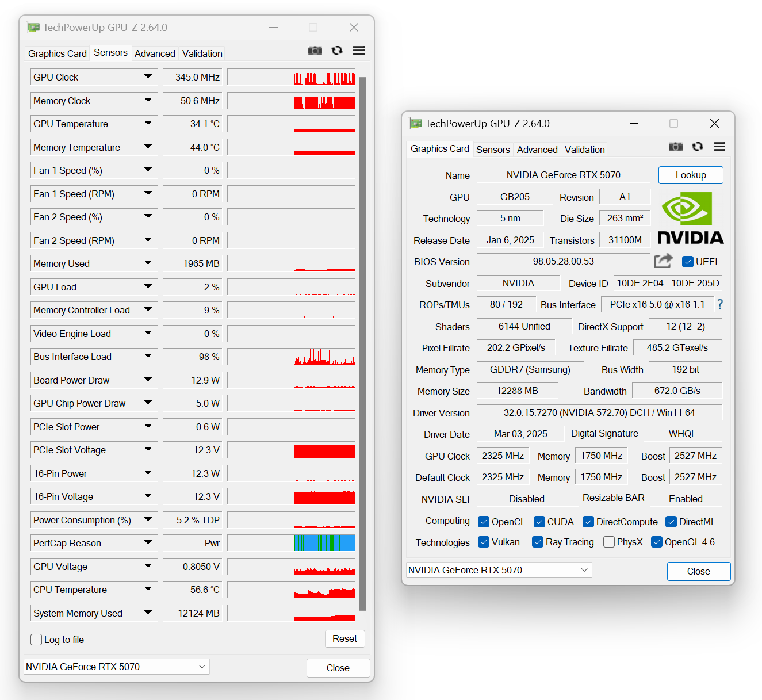This screenshot has height=700, width=762.
Task: Open Validation tab in Graphics Card window
Action: [x=584, y=150]
